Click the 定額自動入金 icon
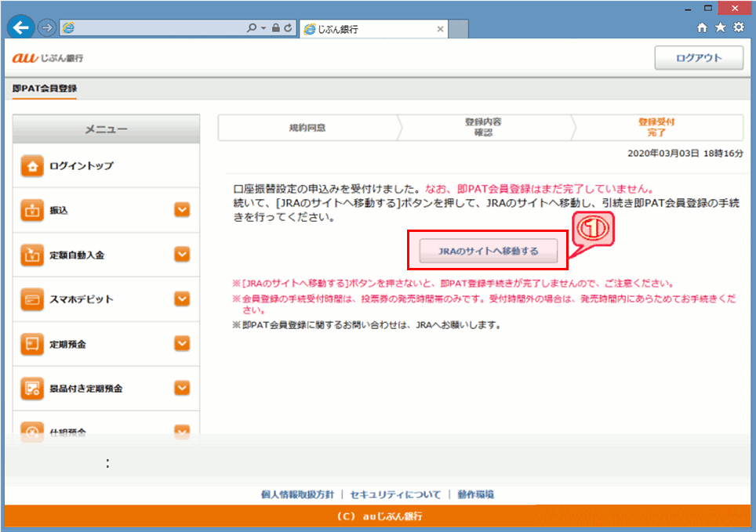The image size is (756, 532). click(32, 255)
